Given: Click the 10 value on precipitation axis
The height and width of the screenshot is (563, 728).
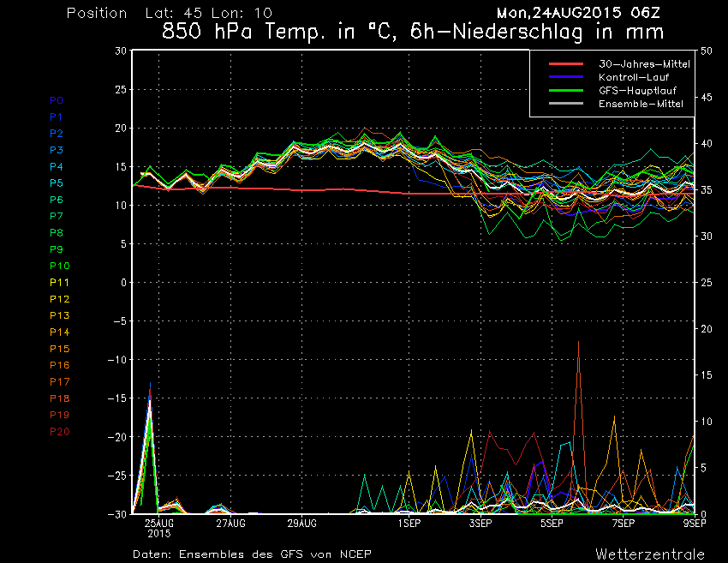Looking at the screenshot, I should (707, 422).
